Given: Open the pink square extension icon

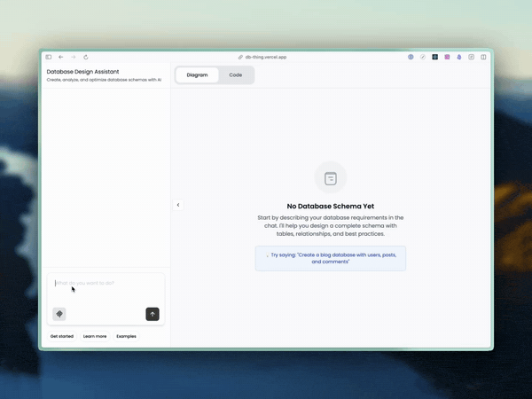Looking at the screenshot, I should coord(447,57).
